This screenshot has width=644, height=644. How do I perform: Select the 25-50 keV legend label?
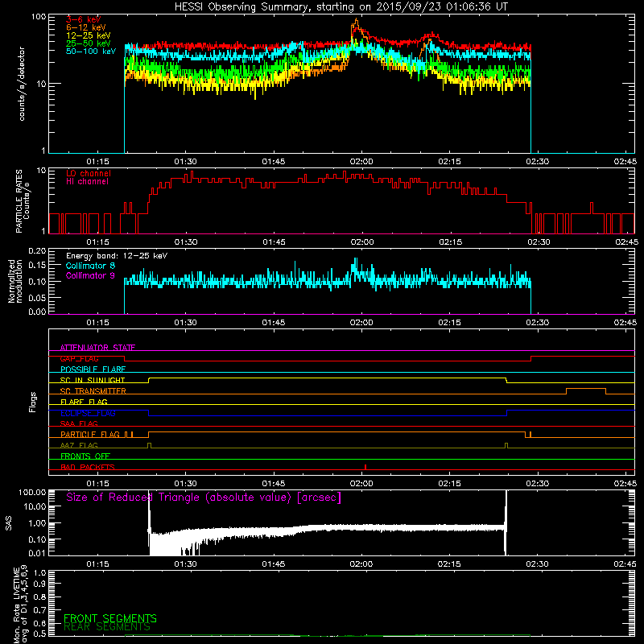[x=89, y=43]
